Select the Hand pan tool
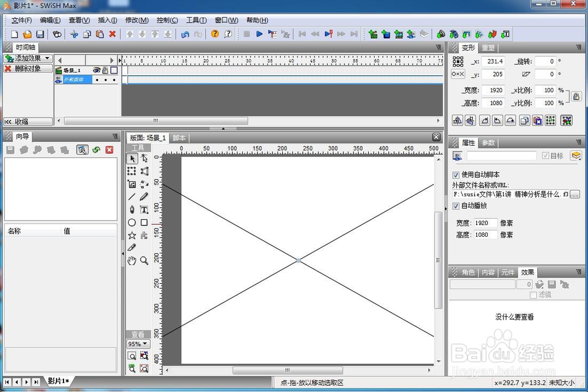The height and width of the screenshot is (392, 588). coord(132,261)
